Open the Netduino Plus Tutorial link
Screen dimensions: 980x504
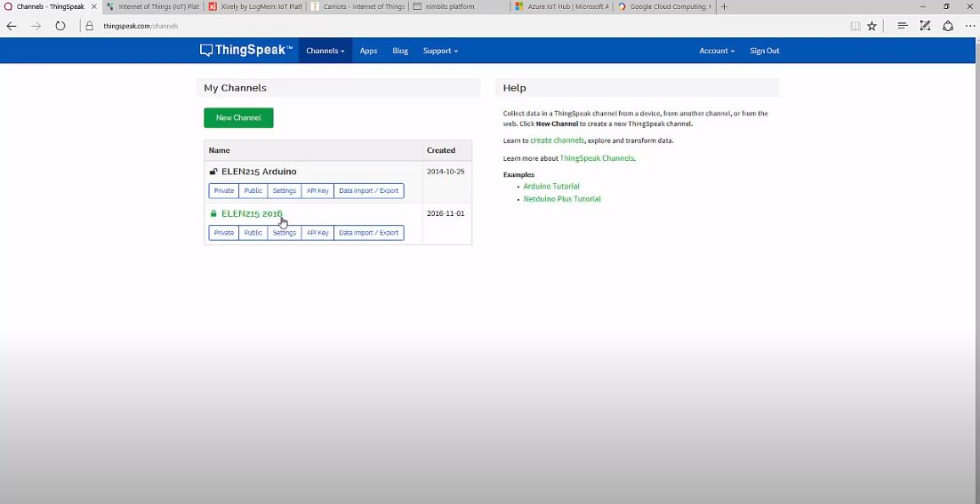pyautogui.click(x=562, y=199)
